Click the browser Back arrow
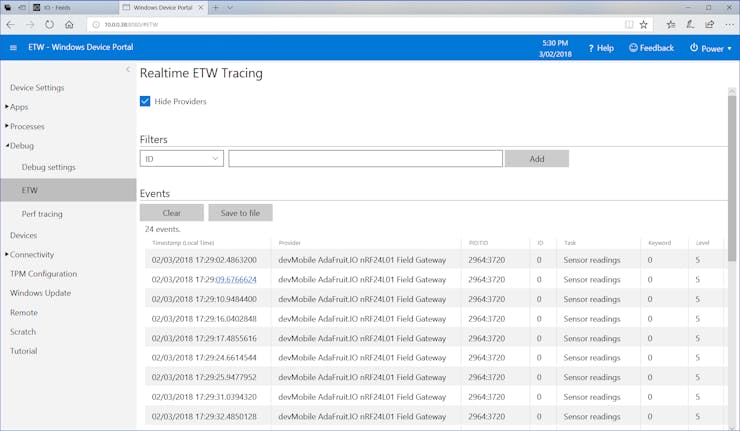 [11, 25]
